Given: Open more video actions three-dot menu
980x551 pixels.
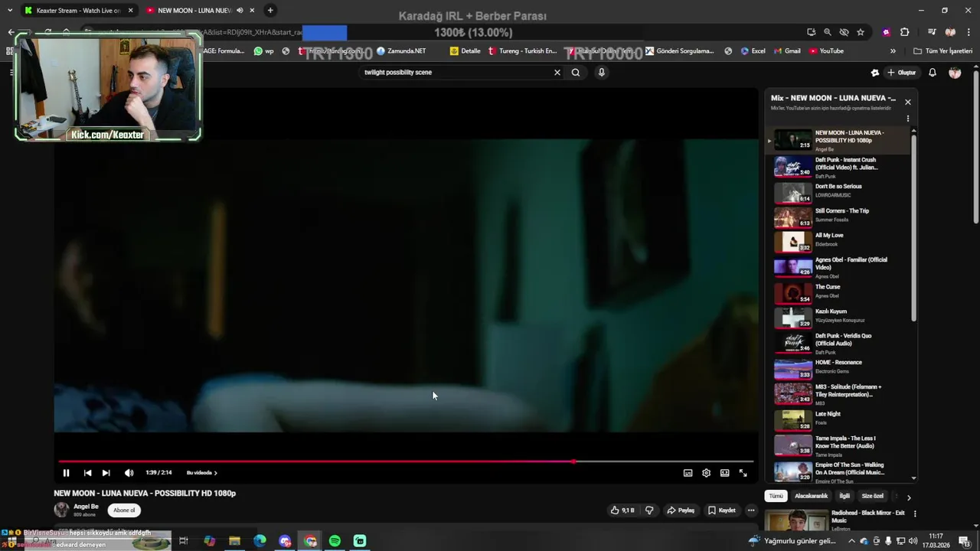Looking at the screenshot, I should [x=751, y=510].
